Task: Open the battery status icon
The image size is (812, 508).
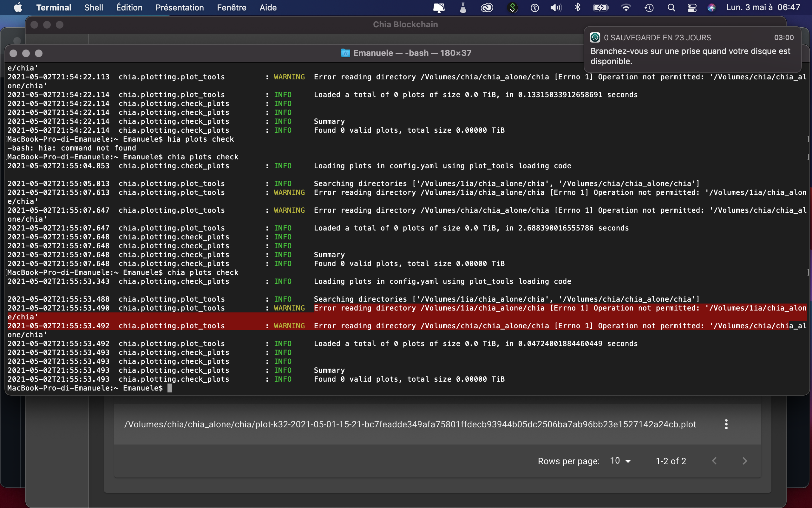Action: tap(601, 7)
